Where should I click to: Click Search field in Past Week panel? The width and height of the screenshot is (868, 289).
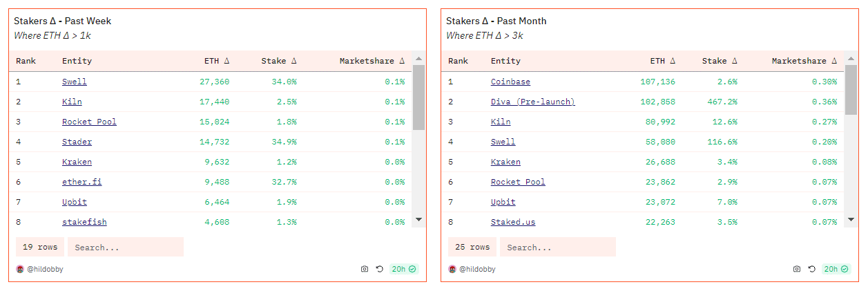click(x=125, y=247)
